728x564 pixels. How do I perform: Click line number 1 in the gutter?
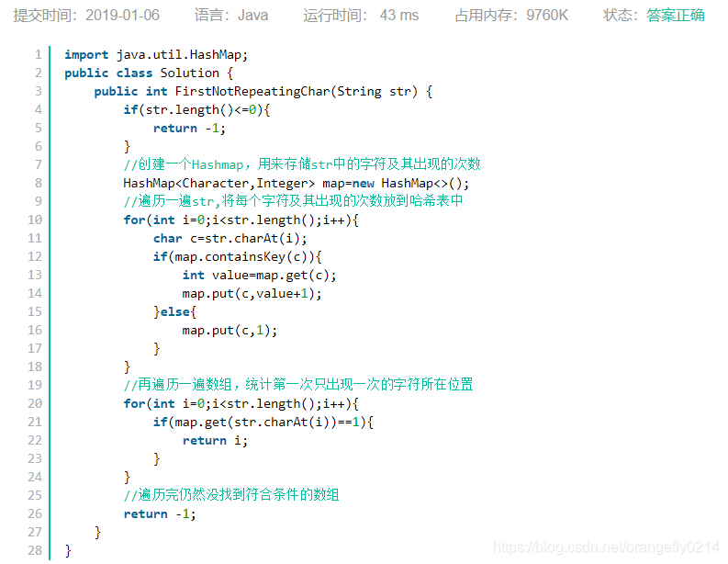(38, 55)
